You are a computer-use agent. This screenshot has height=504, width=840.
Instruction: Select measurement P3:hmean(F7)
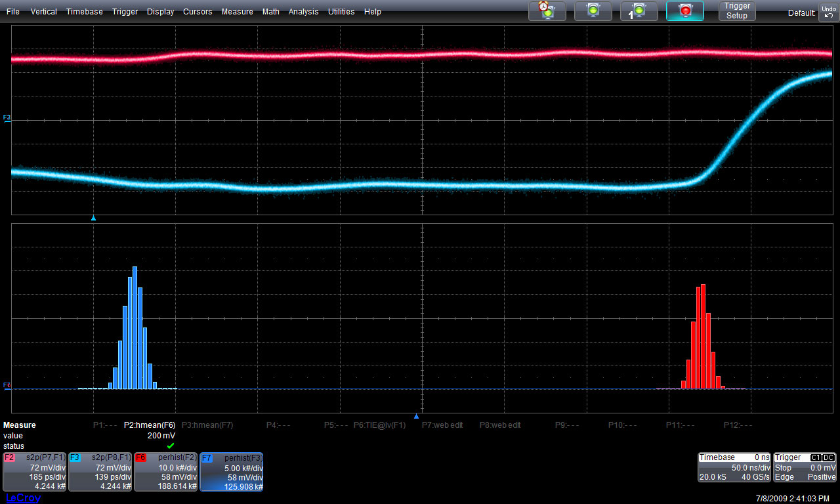207,425
